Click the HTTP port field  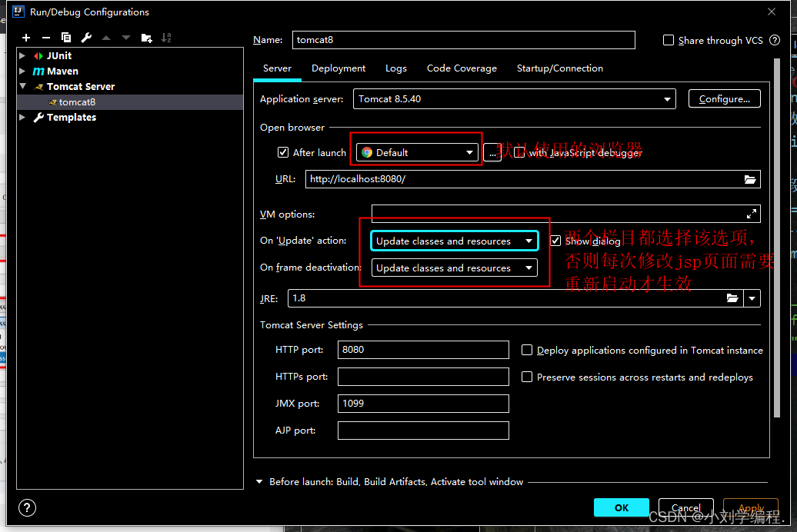tap(423, 350)
